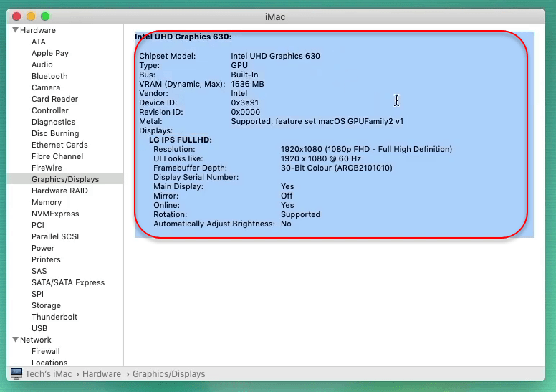Open Firewall under Network
The height and width of the screenshot is (392, 556).
point(45,351)
